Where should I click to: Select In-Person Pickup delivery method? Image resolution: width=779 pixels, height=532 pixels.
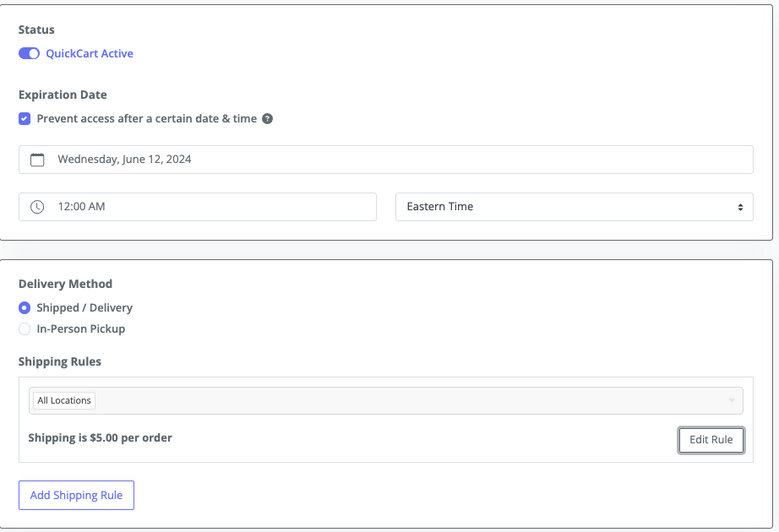click(25, 328)
